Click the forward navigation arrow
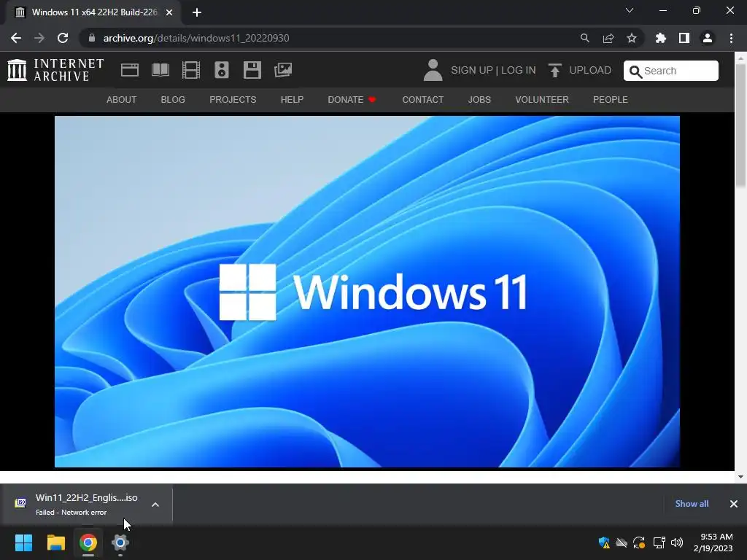The width and height of the screenshot is (747, 560). tap(39, 38)
